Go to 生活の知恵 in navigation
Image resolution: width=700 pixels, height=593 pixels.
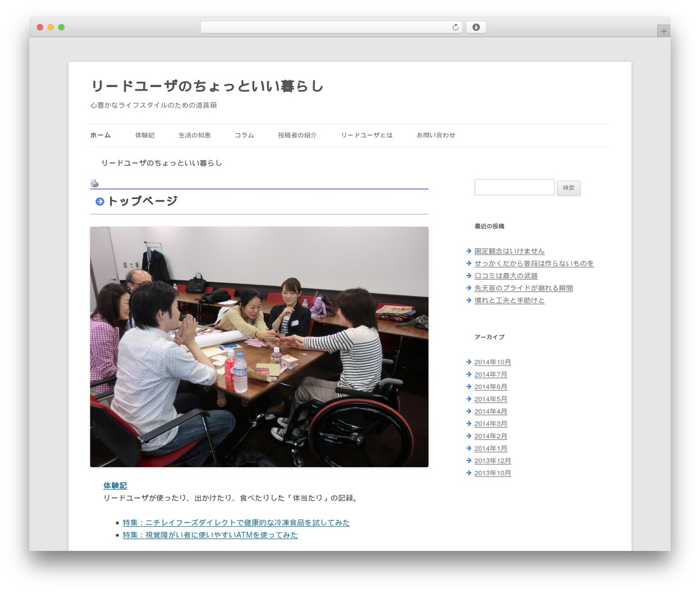[194, 135]
